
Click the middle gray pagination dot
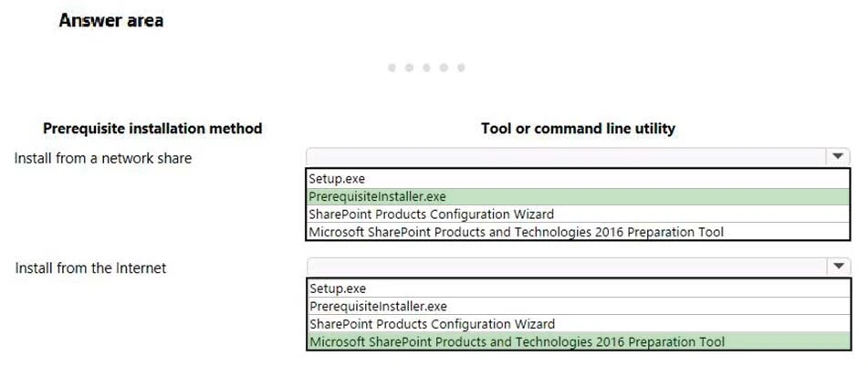point(426,68)
